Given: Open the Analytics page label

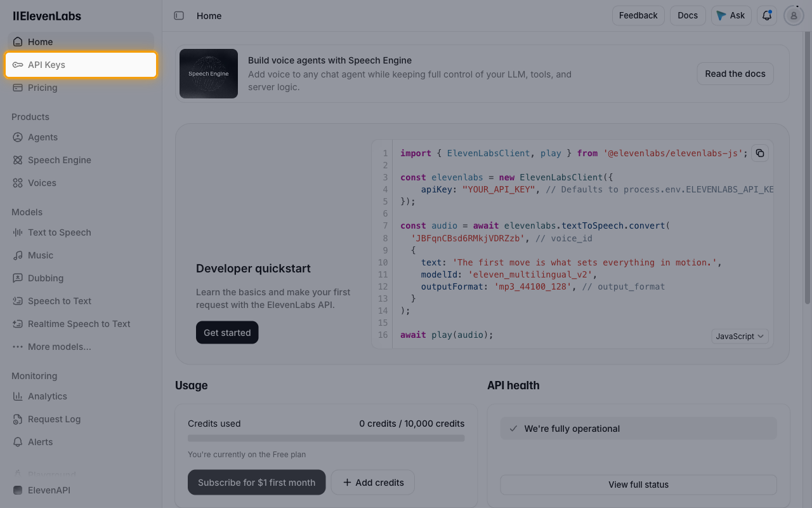Looking at the screenshot, I should [x=48, y=396].
